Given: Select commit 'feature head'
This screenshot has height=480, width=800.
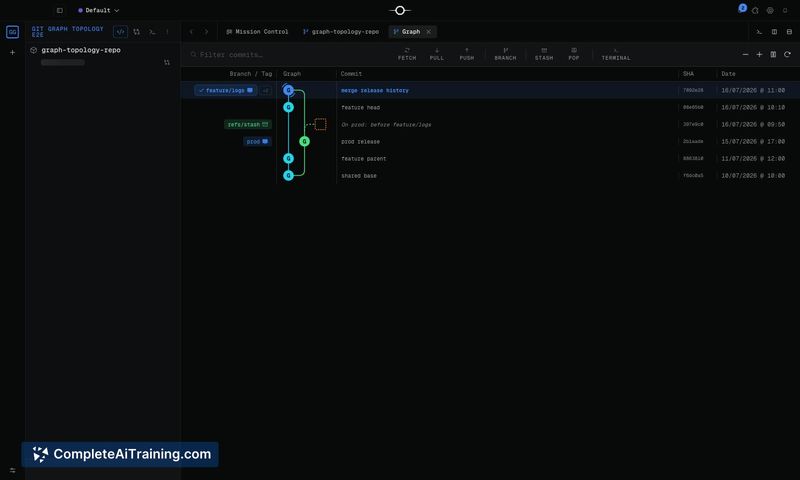Looking at the screenshot, I should point(360,108).
